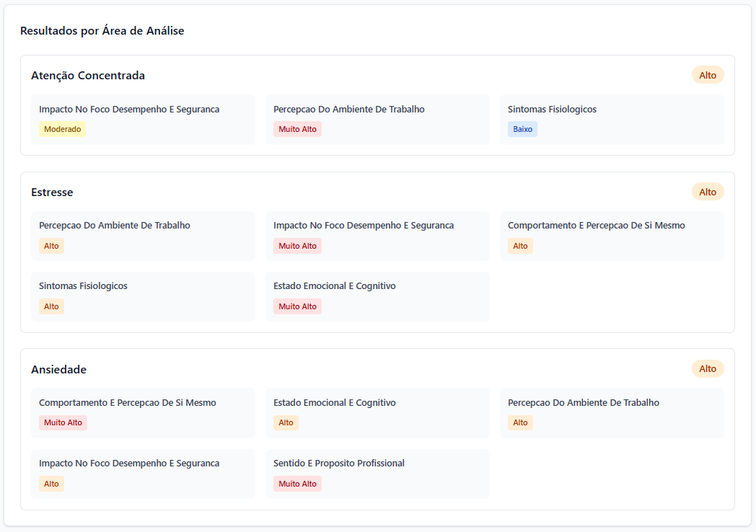Select the Alto badge in Ansiedade's Impacto No Foco card
The height and width of the screenshot is (532, 756).
tap(51, 483)
